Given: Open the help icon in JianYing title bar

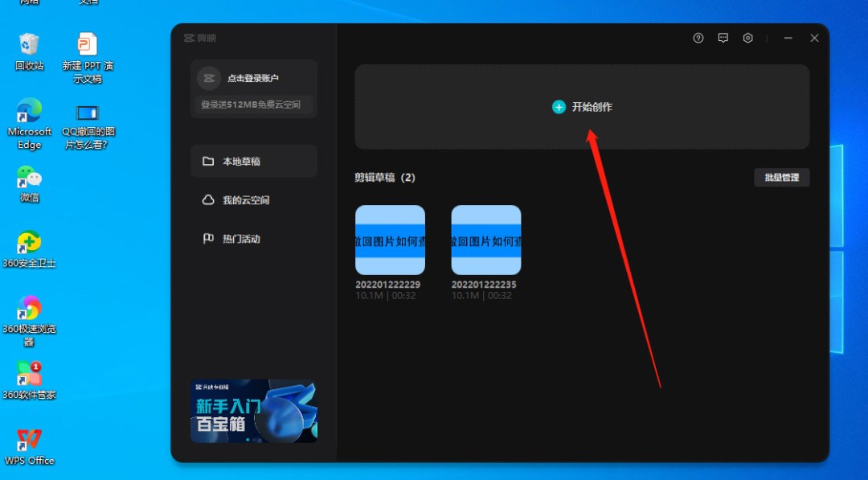Looking at the screenshot, I should click(698, 39).
